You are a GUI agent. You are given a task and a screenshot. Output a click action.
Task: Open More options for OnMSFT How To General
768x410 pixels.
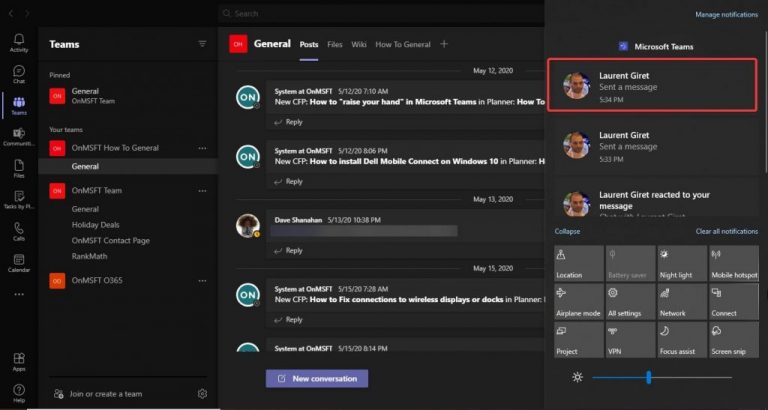click(202, 148)
